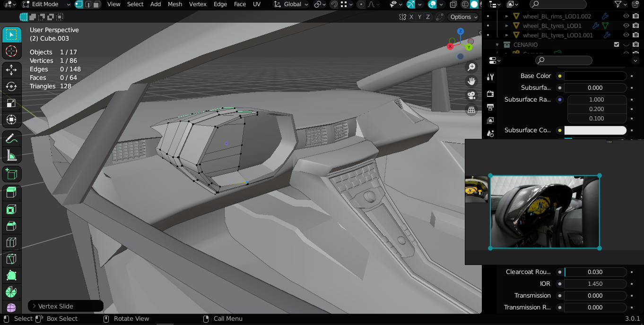Select the Poly Build tool
The width and height of the screenshot is (644, 325).
(x=12, y=275)
